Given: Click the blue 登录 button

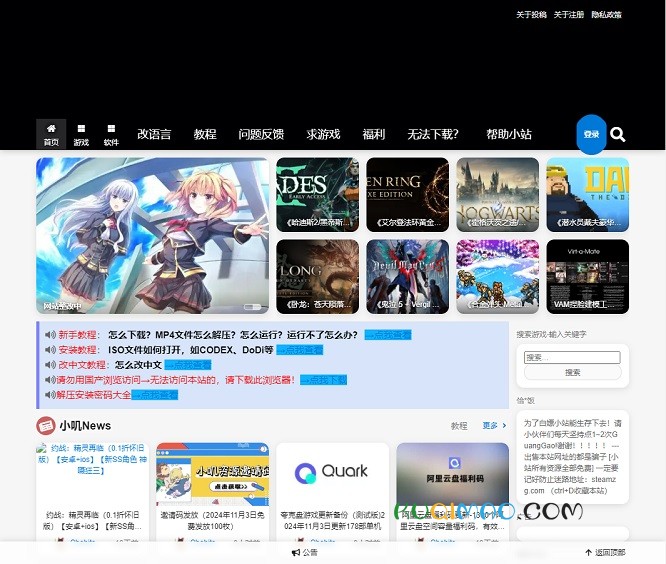Looking at the screenshot, I should (x=591, y=134).
